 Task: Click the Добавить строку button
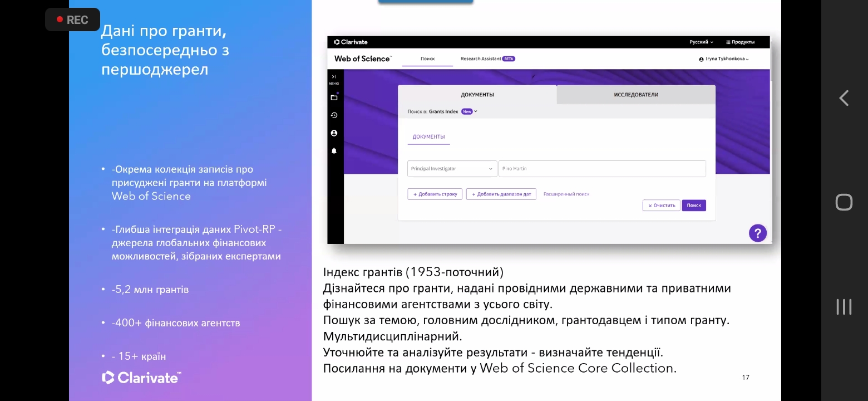(435, 194)
